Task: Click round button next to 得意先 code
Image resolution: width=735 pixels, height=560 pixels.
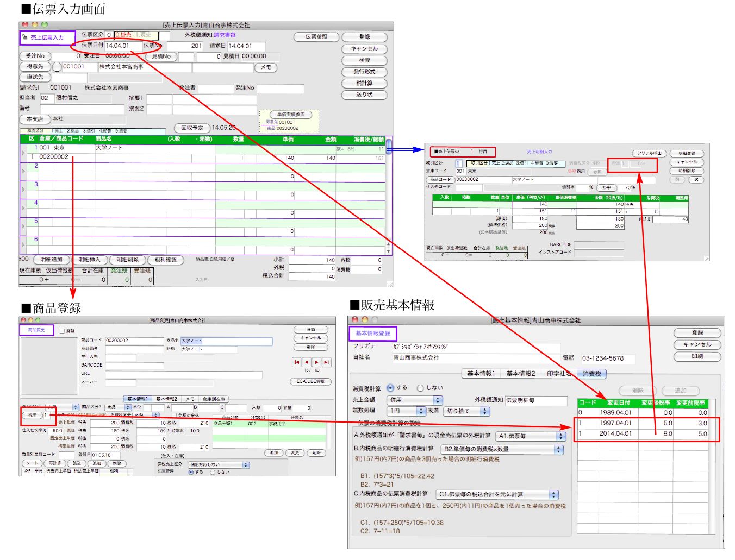Action: click(57, 67)
